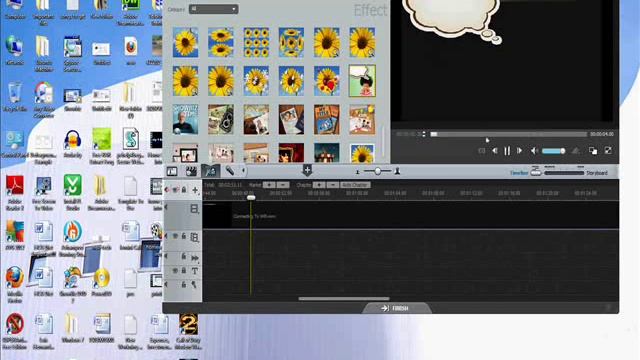Open the Call of Duty desktop icon

tap(188, 331)
